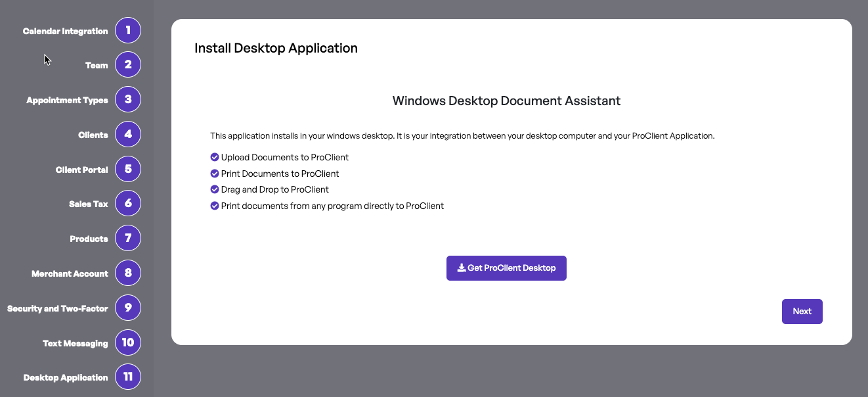Open Security and Two-Factor step label
Image resolution: width=868 pixels, height=397 pixels.
[58, 309]
